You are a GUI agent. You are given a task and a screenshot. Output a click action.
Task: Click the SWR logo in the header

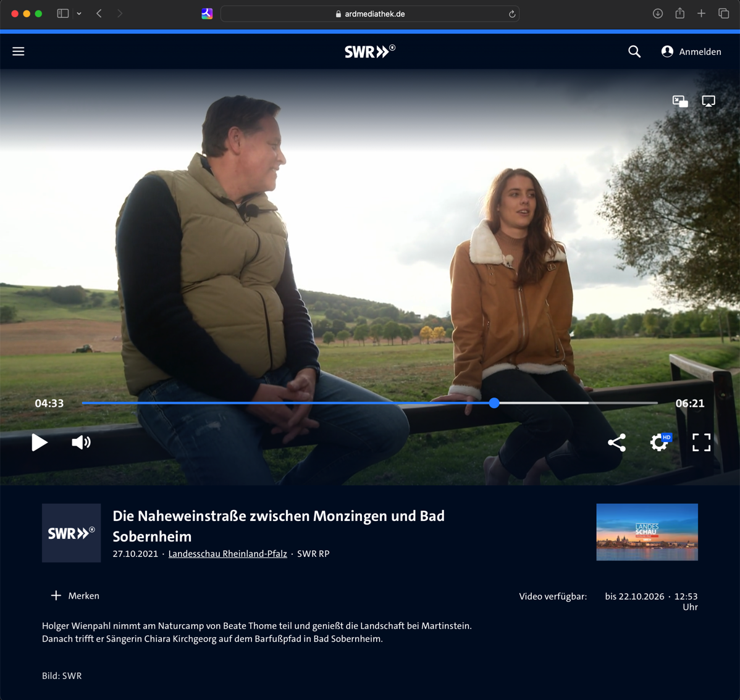click(369, 52)
